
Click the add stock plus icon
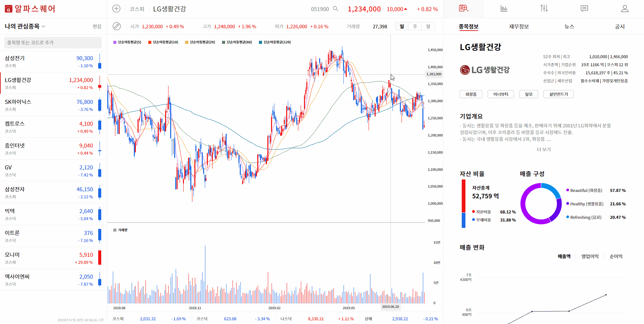(116, 9)
